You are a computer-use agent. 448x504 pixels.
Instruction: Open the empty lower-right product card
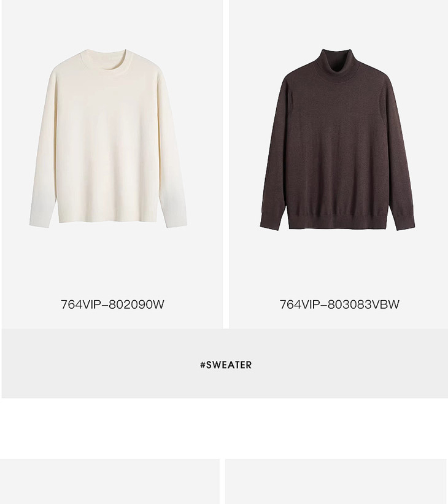point(336,481)
